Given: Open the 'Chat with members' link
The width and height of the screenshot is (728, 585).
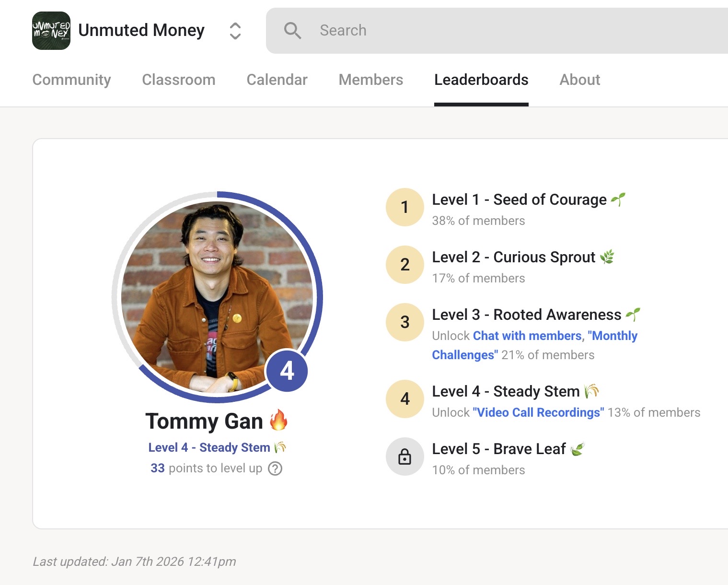Looking at the screenshot, I should (527, 336).
